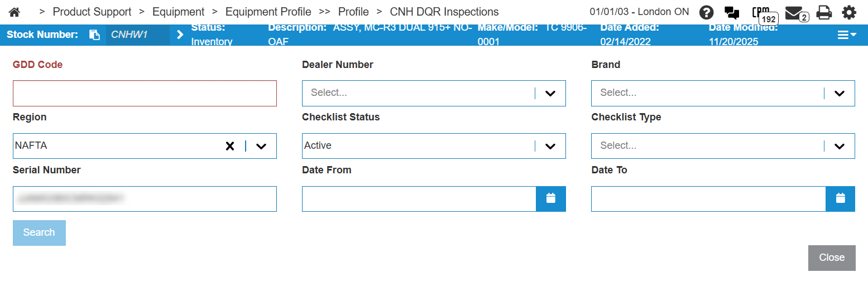This screenshot has width=868, height=282.
Task: Click the copy icon beside Stock Number
Action: 94,35
